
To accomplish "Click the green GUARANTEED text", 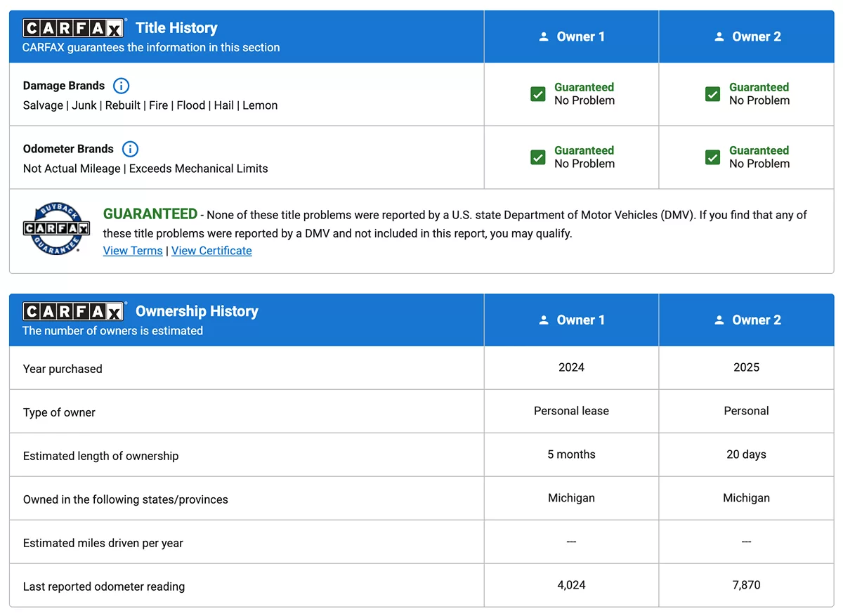I will coord(150,214).
